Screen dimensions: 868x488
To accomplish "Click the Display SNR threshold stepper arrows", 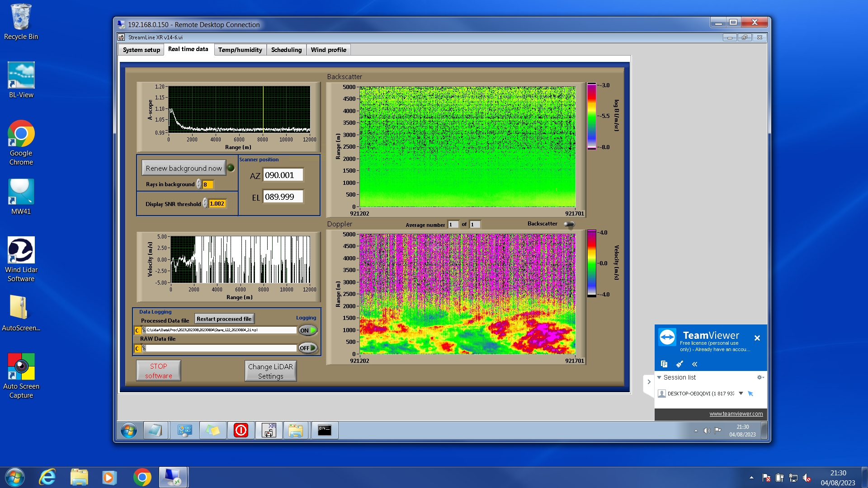I will coord(205,203).
